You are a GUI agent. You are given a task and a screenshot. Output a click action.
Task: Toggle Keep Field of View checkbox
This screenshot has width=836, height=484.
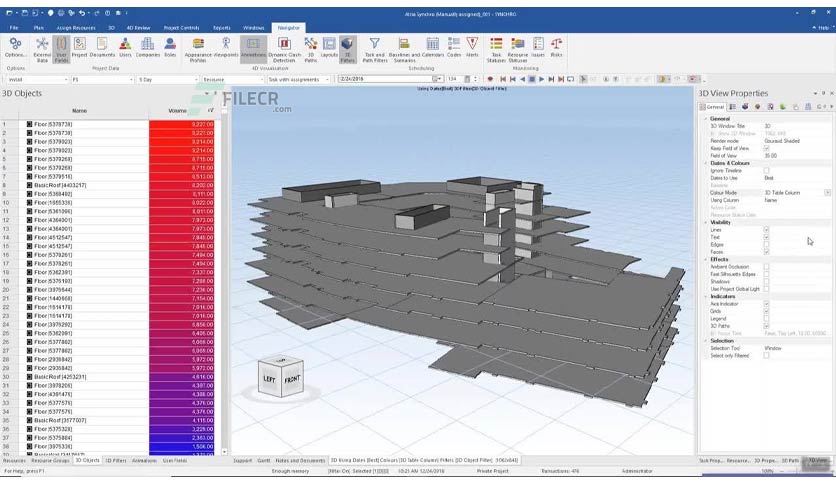pyautogui.click(x=766, y=148)
